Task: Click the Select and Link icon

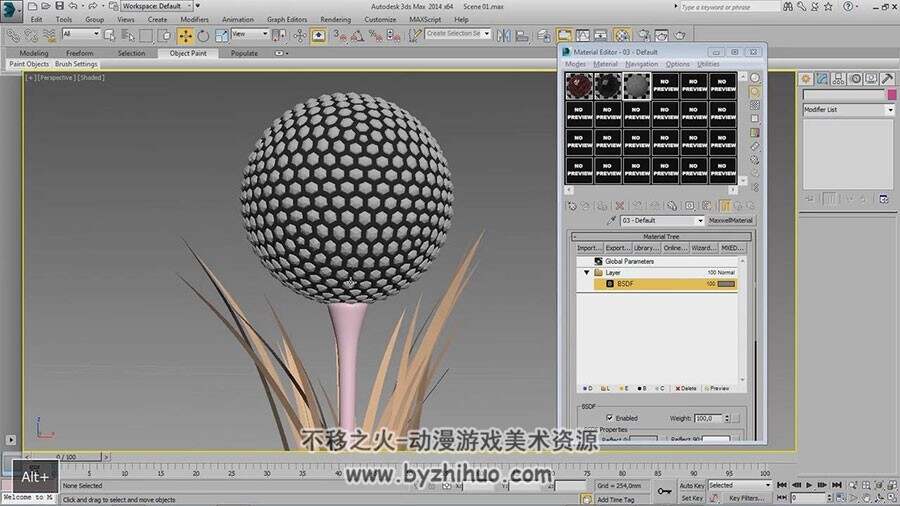Action: [13, 36]
